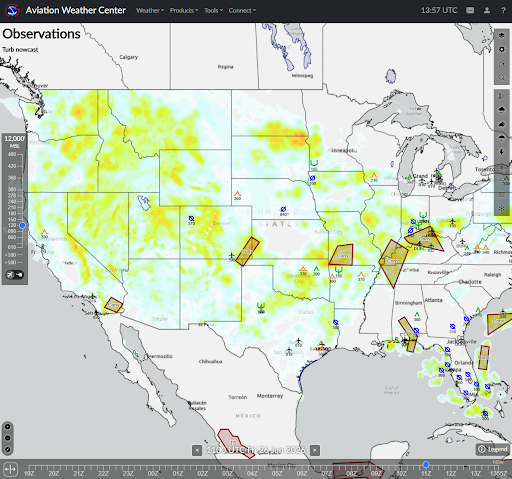Open the Connect dropdown menu
The width and height of the screenshot is (512, 479).
click(242, 11)
